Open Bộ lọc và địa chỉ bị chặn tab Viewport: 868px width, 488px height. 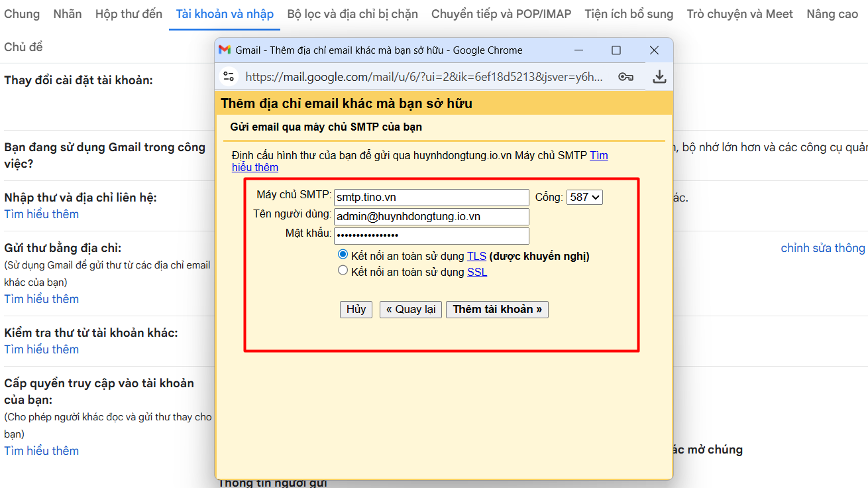(x=353, y=14)
